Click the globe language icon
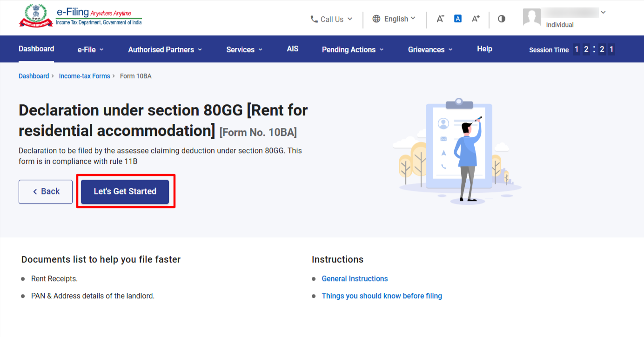 click(x=376, y=19)
